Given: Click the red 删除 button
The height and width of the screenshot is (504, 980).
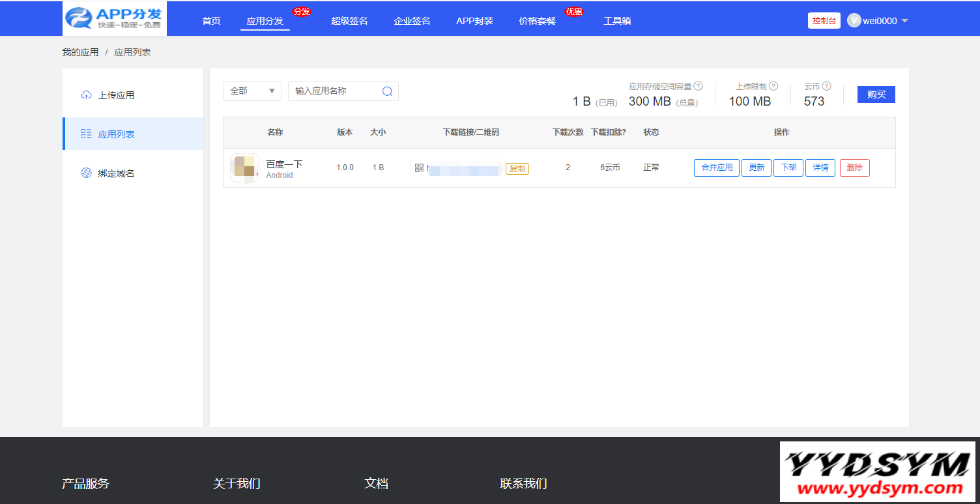Looking at the screenshot, I should click(x=854, y=168).
